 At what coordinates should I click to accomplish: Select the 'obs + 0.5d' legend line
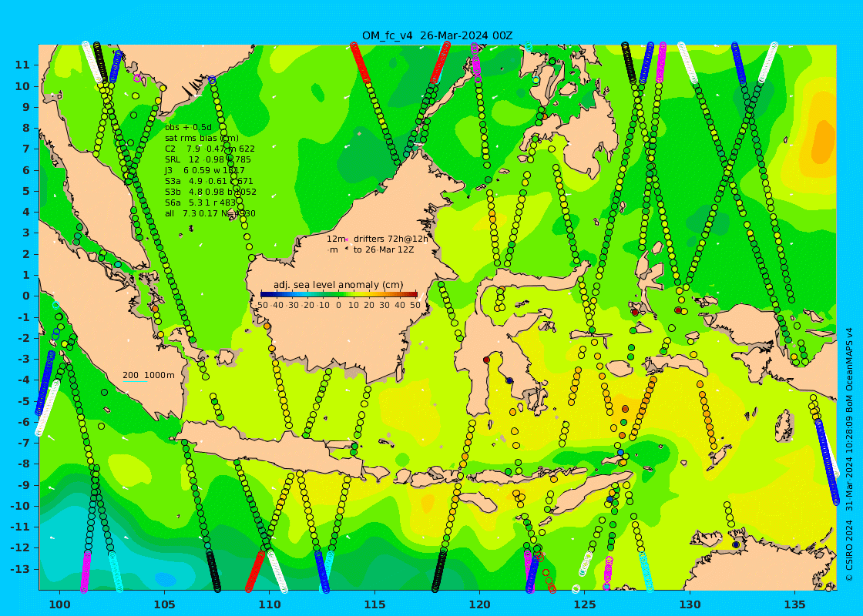tap(188, 128)
